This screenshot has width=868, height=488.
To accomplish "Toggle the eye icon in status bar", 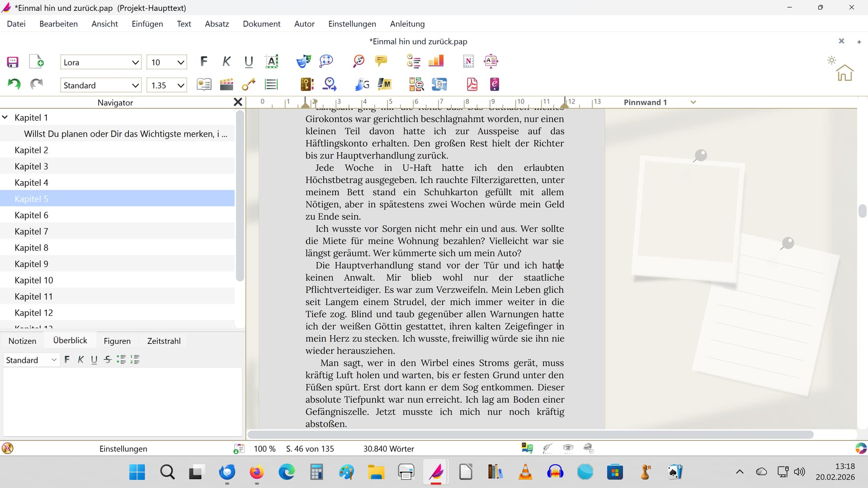I will [568, 448].
